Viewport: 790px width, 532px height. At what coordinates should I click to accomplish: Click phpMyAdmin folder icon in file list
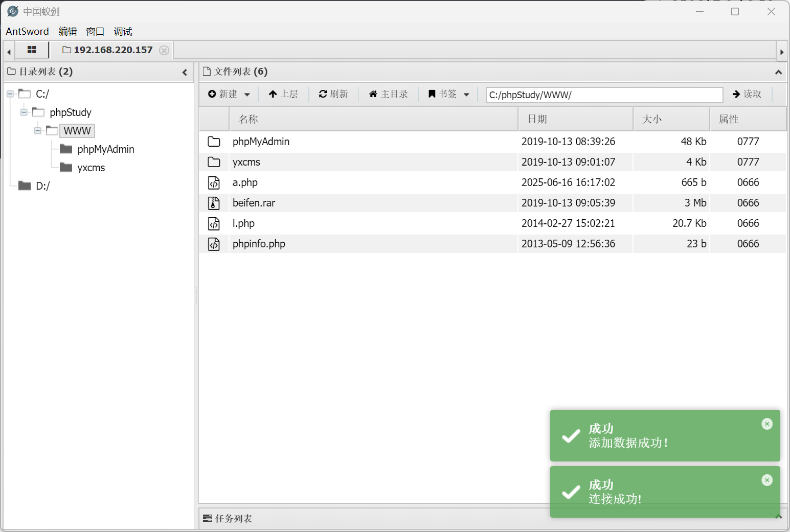214,142
